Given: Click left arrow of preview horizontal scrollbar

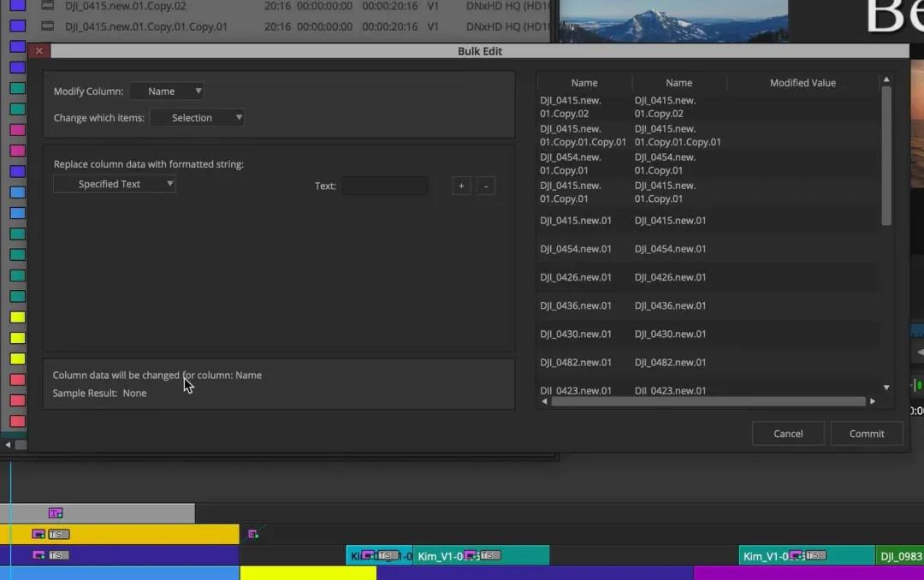Looking at the screenshot, I should pos(544,401).
